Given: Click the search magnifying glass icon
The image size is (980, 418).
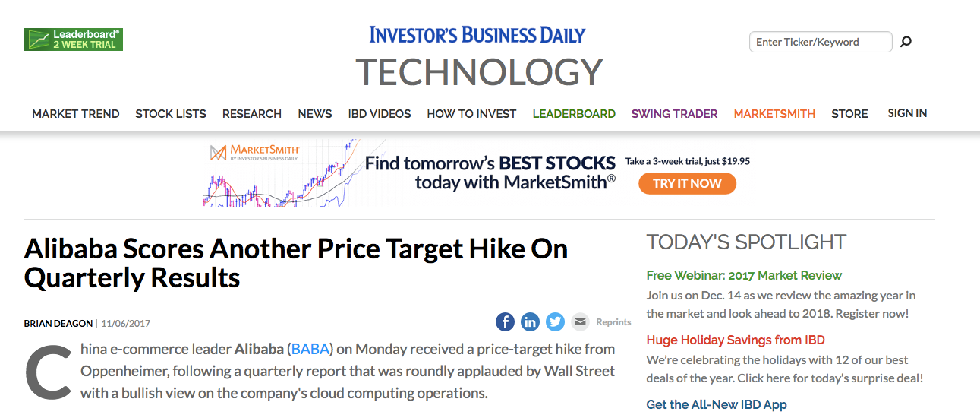Looking at the screenshot, I should (906, 42).
